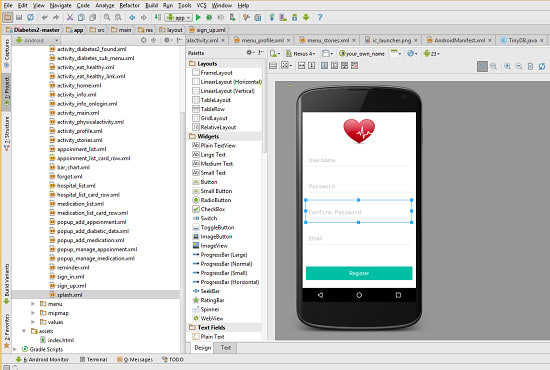Open the Android project view dropdown
Screen dimensions: 550x370
36,40
